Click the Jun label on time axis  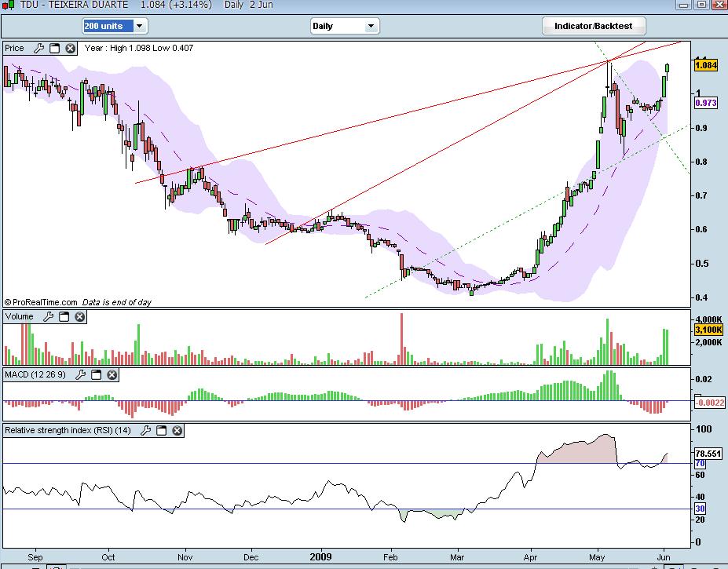(x=664, y=557)
